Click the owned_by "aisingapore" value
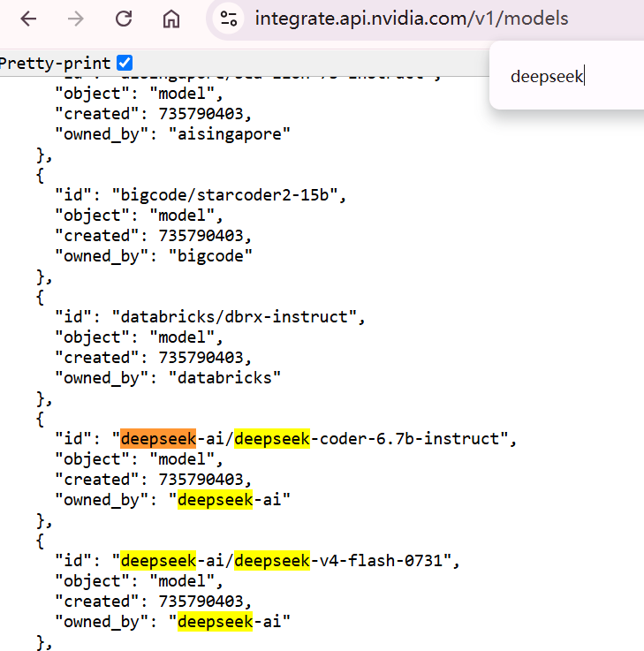 229,134
